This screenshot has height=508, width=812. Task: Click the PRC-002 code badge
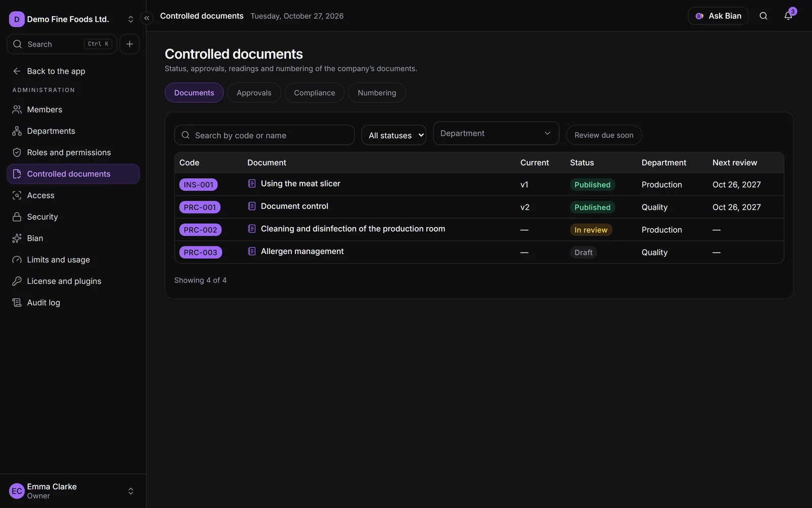[x=200, y=230]
